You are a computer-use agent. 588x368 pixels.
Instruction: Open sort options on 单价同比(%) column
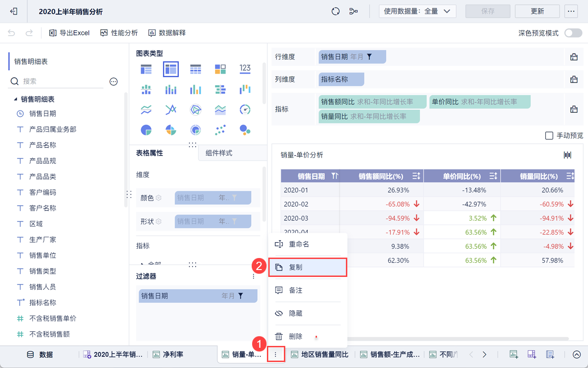[493, 176]
